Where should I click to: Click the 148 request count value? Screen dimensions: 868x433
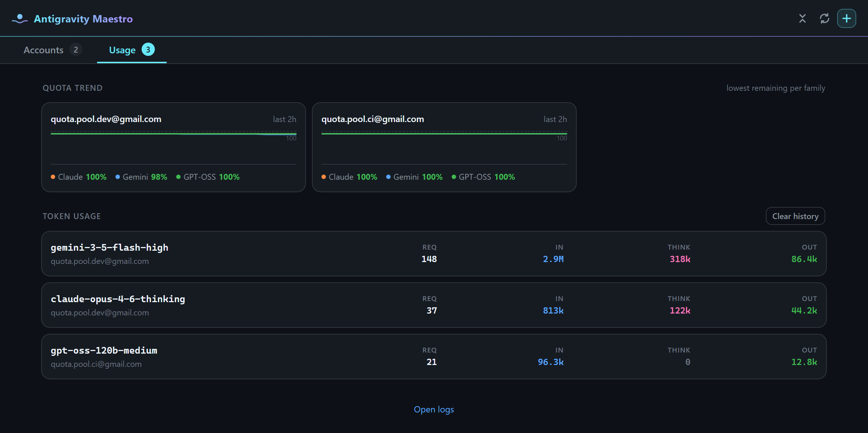[x=429, y=259]
